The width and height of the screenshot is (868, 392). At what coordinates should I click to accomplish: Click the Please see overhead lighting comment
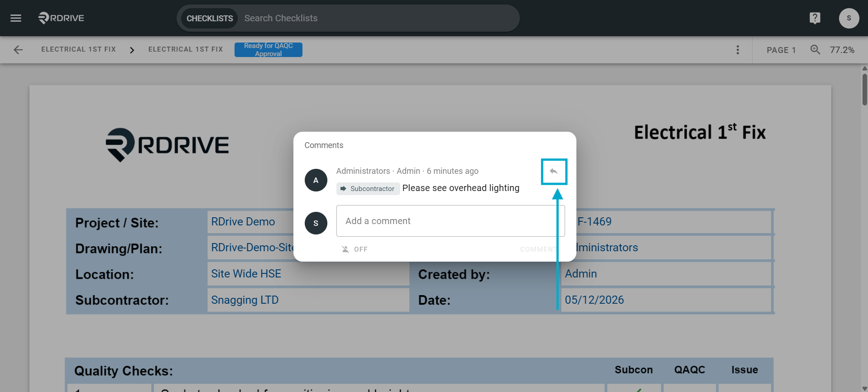coord(461,188)
